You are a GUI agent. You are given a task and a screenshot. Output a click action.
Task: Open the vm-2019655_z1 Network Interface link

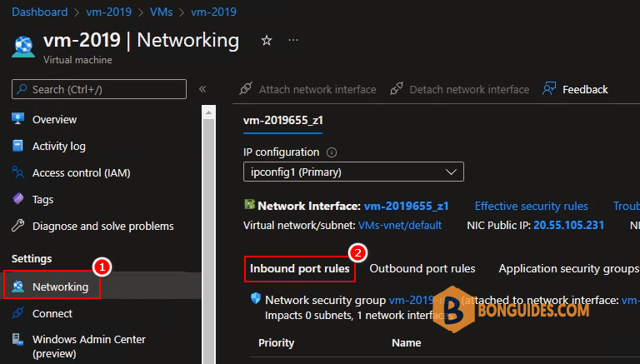click(x=406, y=206)
